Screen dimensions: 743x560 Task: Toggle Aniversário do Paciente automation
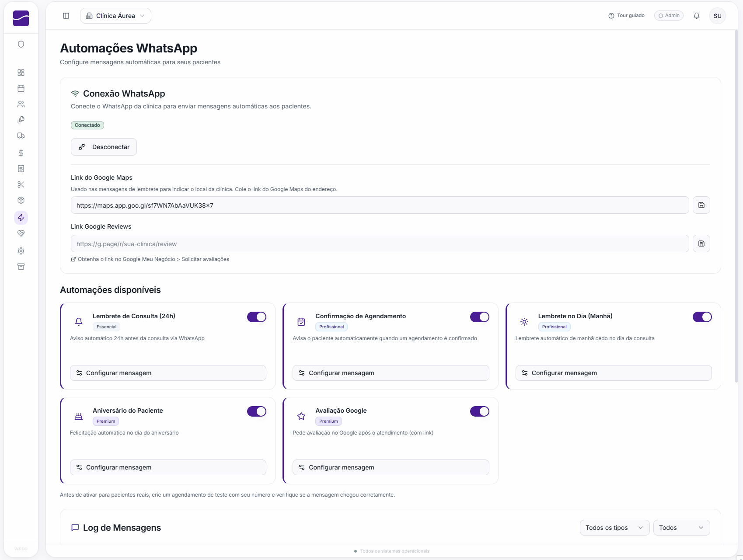(257, 411)
